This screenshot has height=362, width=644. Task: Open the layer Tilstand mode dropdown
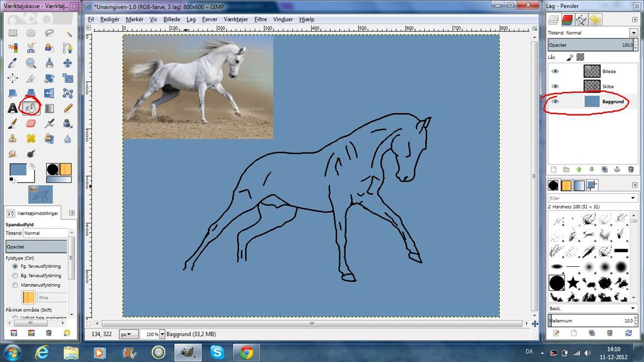tap(634, 33)
